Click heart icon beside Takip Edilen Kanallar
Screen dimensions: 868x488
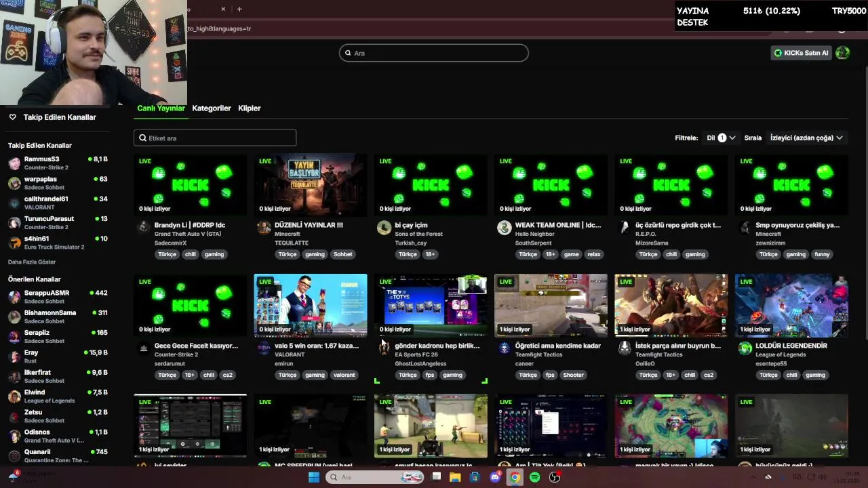12,117
